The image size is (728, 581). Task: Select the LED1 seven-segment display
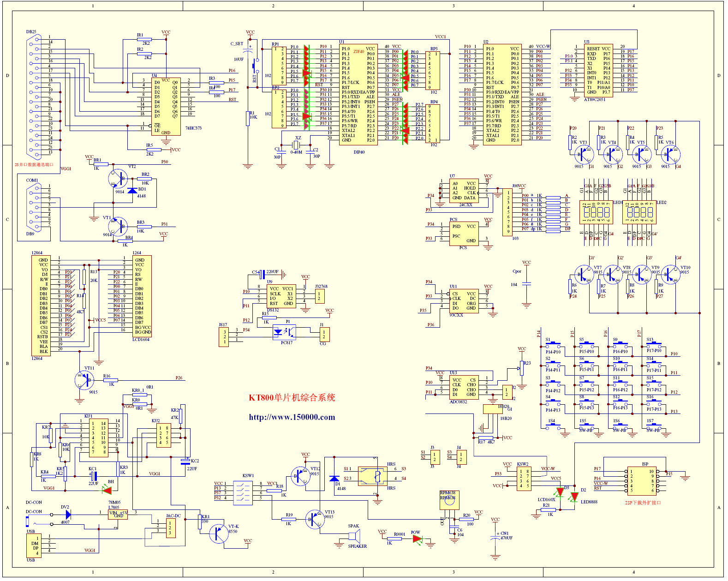pyautogui.click(x=596, y=212)
